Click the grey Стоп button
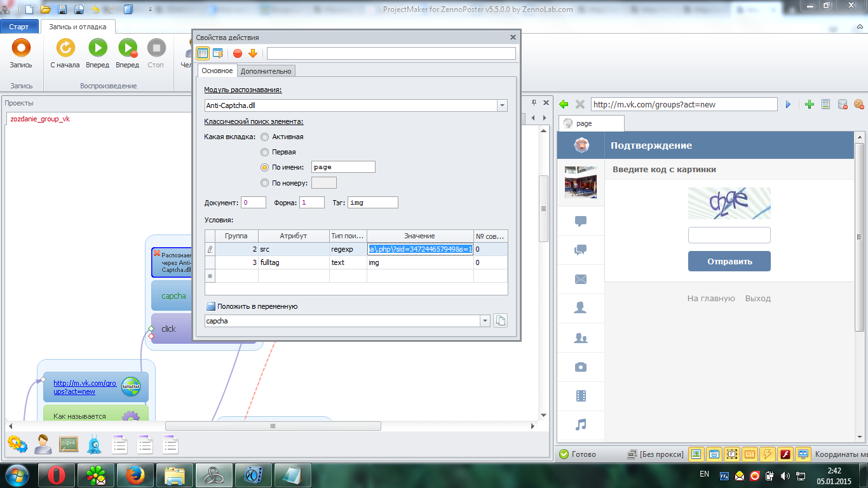 click(x=156, y=53)
